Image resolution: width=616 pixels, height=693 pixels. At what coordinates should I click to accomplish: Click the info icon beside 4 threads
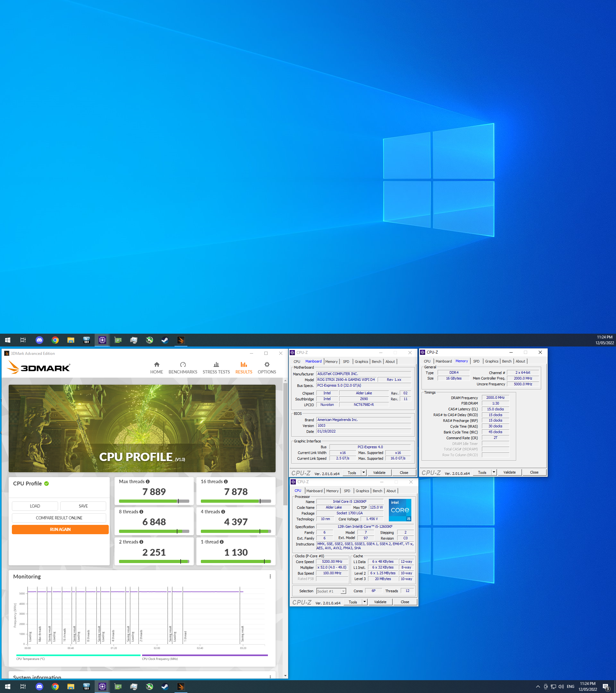coord(223,512)
